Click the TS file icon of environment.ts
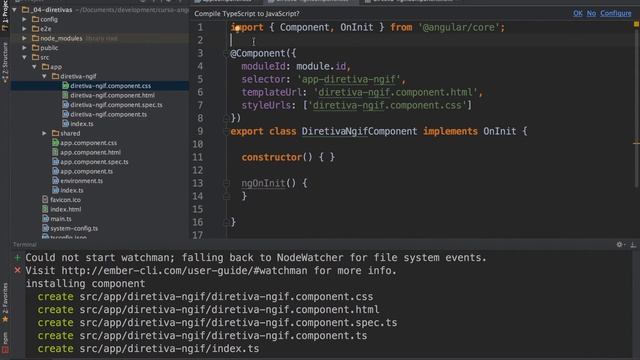Viewport: 640px width, 360px height. 56,181
